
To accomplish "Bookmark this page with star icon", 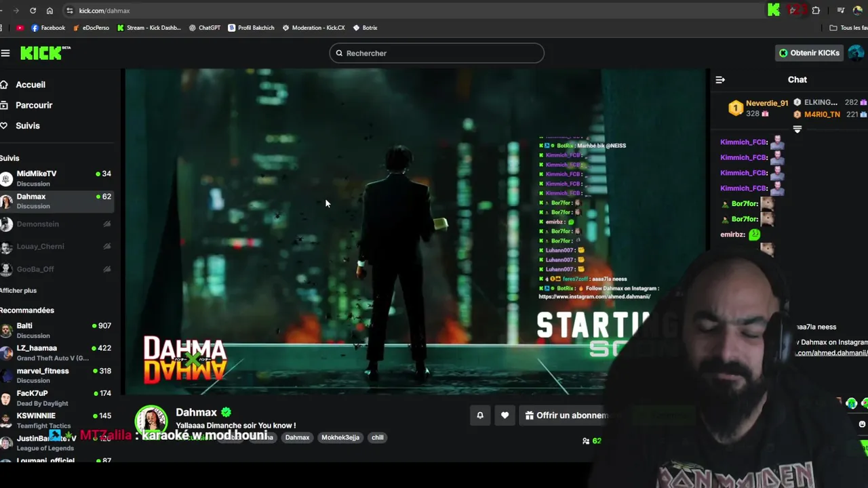I will [793, 10].
